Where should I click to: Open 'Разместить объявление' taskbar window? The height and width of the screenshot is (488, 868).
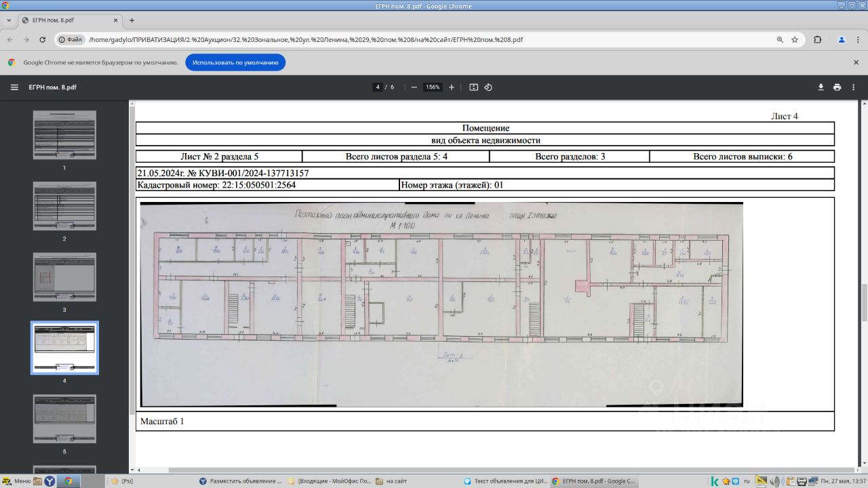click(x=239, y=481)
